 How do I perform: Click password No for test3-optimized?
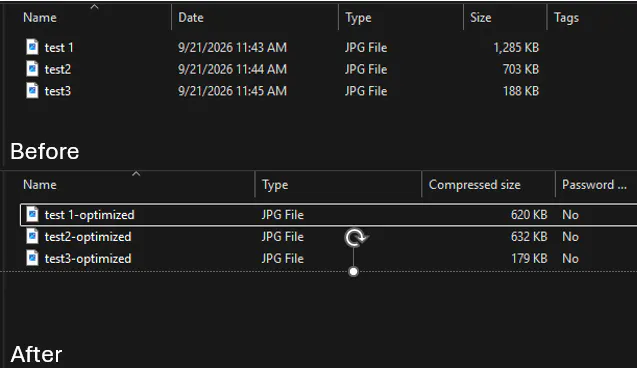[570, 258]
